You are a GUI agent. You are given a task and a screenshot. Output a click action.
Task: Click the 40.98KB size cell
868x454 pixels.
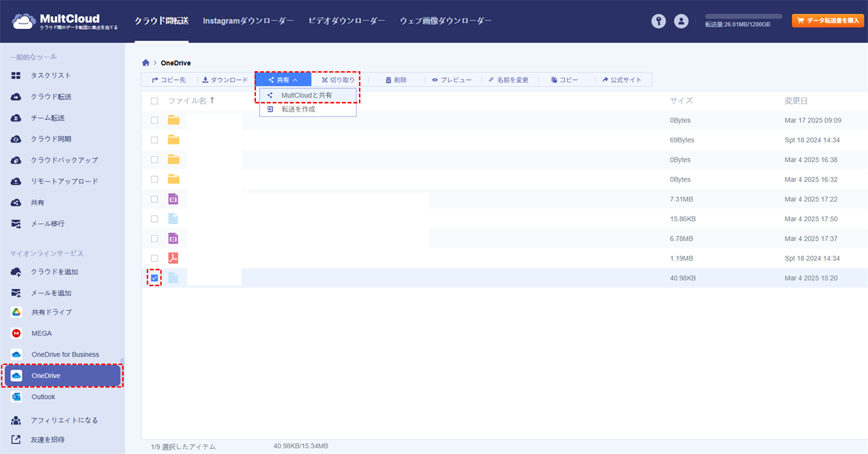(683, 278)
